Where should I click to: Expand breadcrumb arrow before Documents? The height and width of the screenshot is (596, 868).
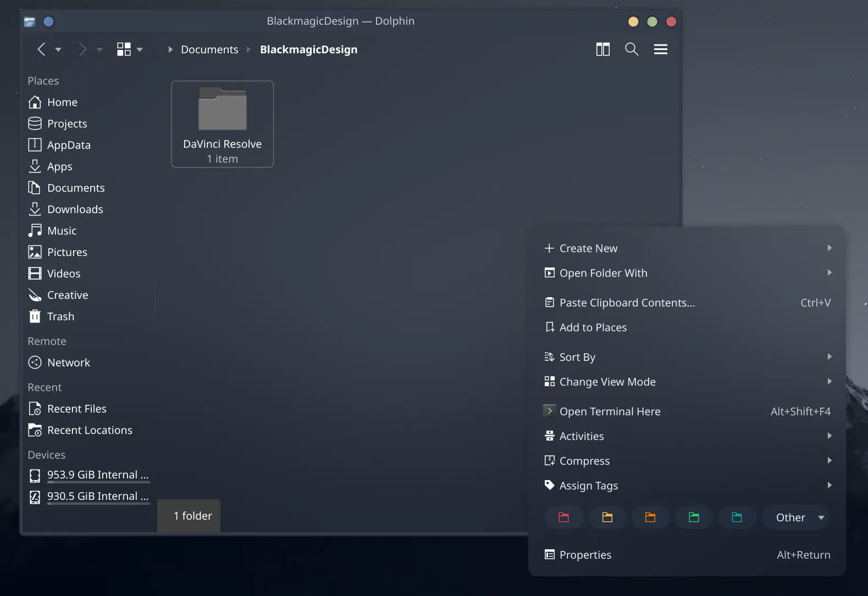(x=170, y=49)
